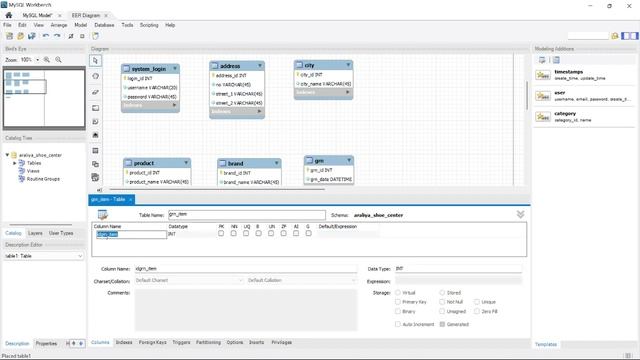This screenshot has width=640, height=360.
Task: Click the new document toolbar icon
Action: point(9,36)
